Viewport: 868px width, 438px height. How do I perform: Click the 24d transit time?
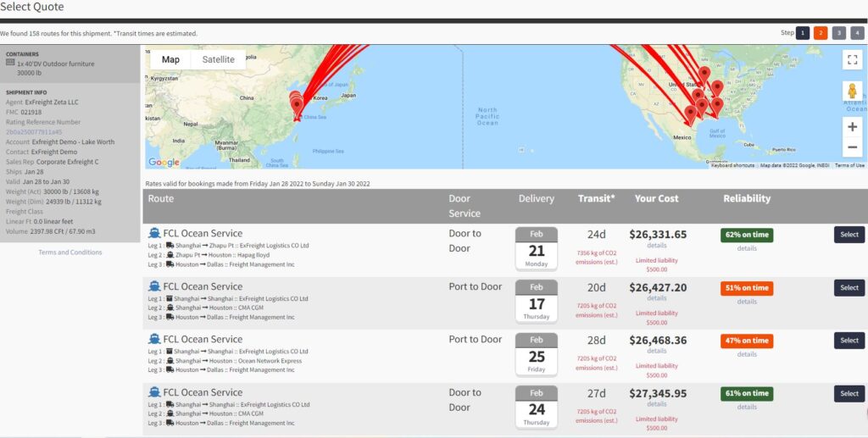[596, 235]
